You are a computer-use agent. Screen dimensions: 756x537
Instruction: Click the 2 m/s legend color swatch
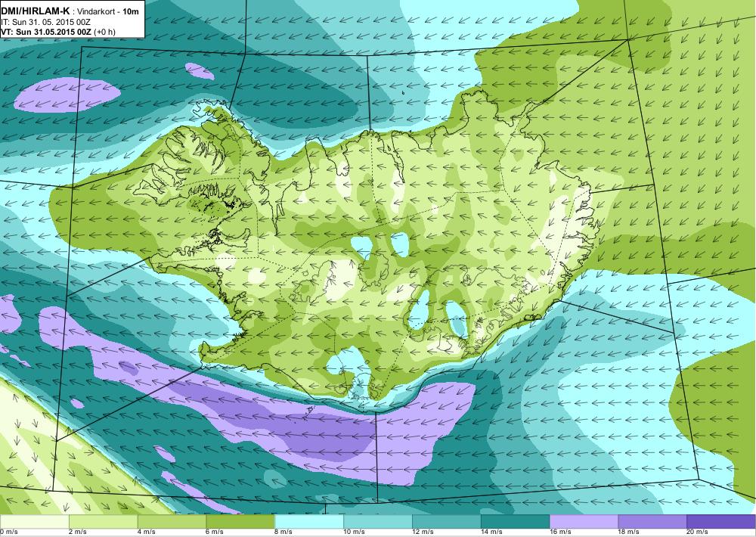coord(103,521)
